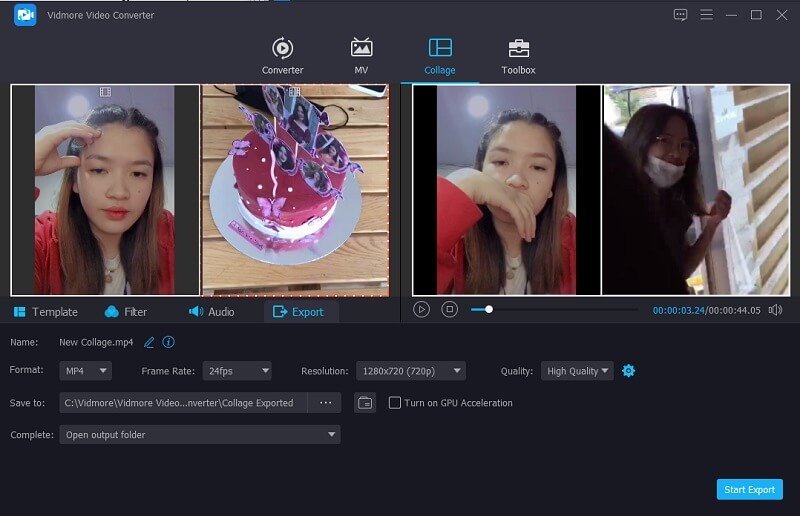Expand the Resolution 1280x720 dropdown

[x=410, y=371]
